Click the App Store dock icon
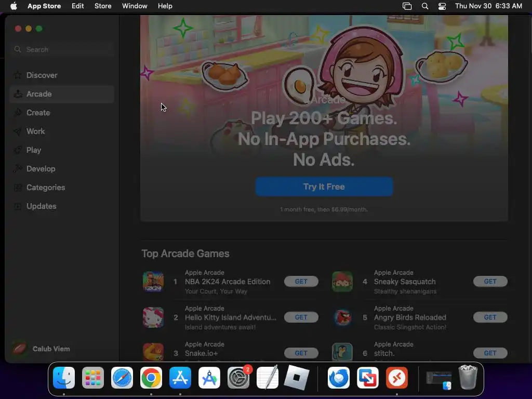532x399 pixels. tap(180, 378)
